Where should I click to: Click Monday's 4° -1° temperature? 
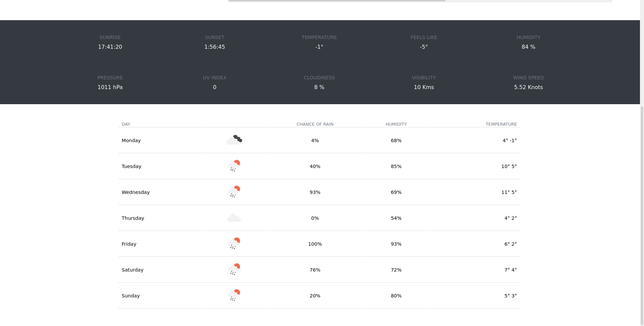510,140
